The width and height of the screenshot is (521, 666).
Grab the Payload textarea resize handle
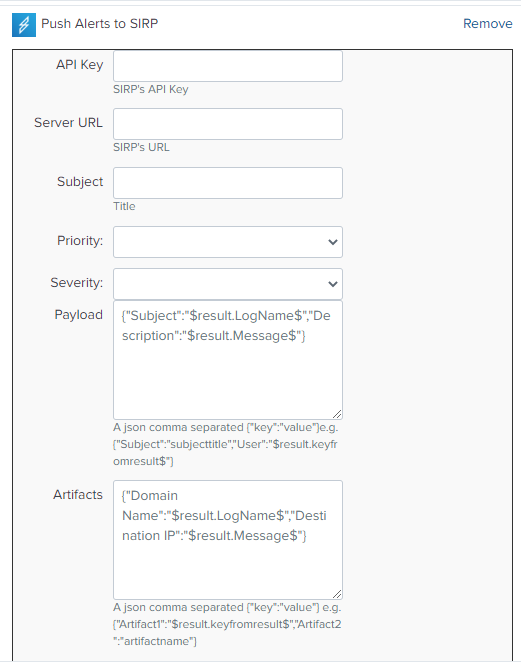tap(337, 414)
